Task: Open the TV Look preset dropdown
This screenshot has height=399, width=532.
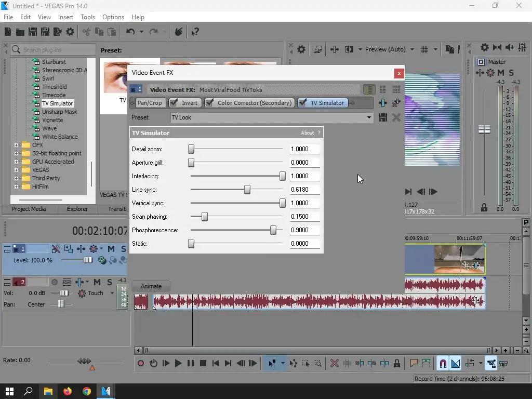Action: pyautogui.click(x=369, y=118)
